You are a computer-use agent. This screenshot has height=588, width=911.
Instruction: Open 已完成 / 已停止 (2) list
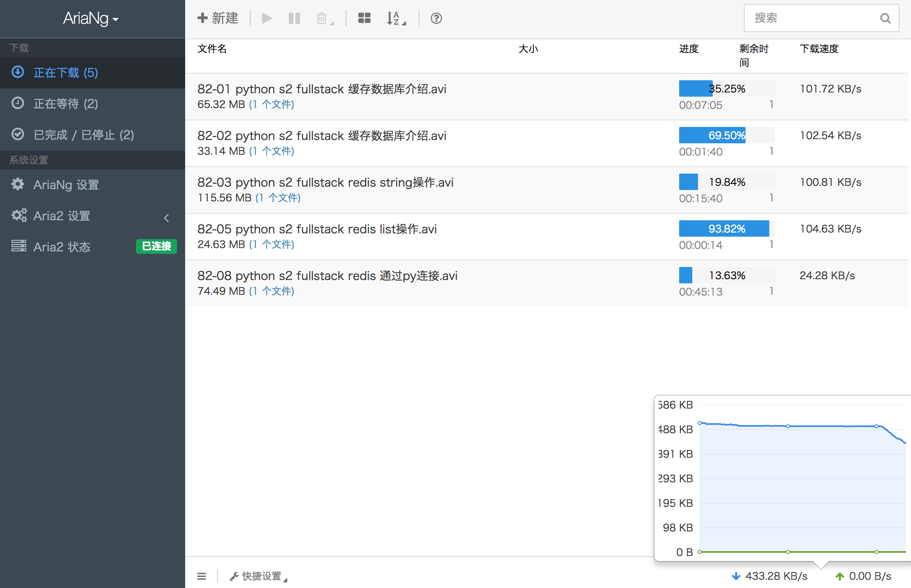pyautogui.click(x=84, y=135)
